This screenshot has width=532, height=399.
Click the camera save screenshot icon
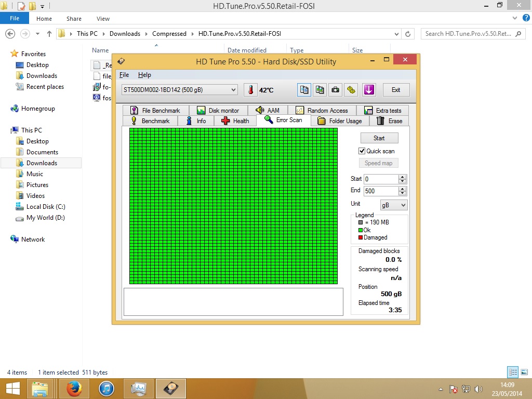(335, 90)
